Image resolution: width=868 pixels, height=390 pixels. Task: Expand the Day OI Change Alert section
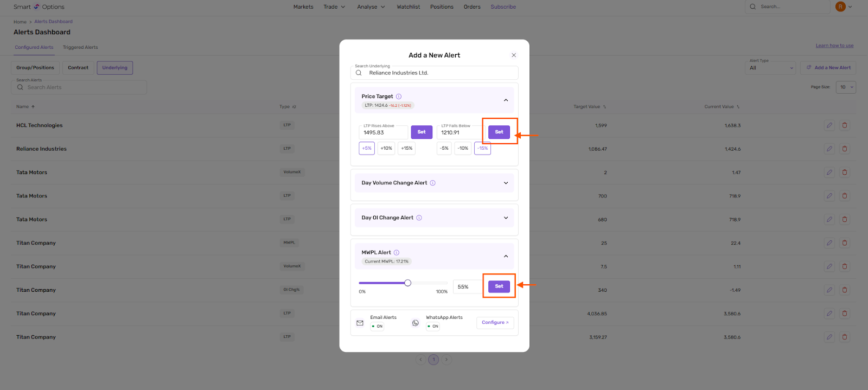click(506, 218)
